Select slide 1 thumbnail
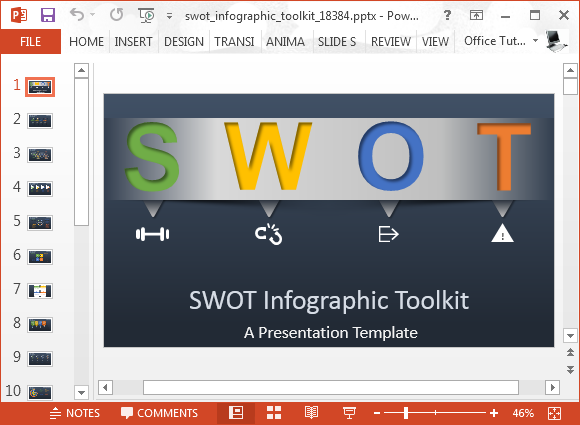This screenshot has width=580, height=425. tap(40, 87)
